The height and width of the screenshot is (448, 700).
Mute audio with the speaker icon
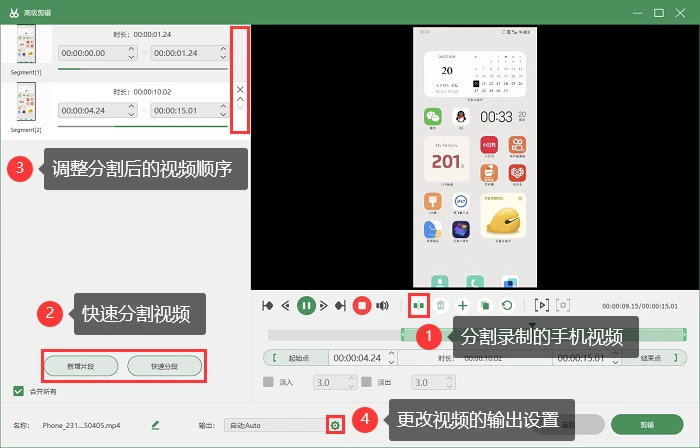[x=383, y=306]
